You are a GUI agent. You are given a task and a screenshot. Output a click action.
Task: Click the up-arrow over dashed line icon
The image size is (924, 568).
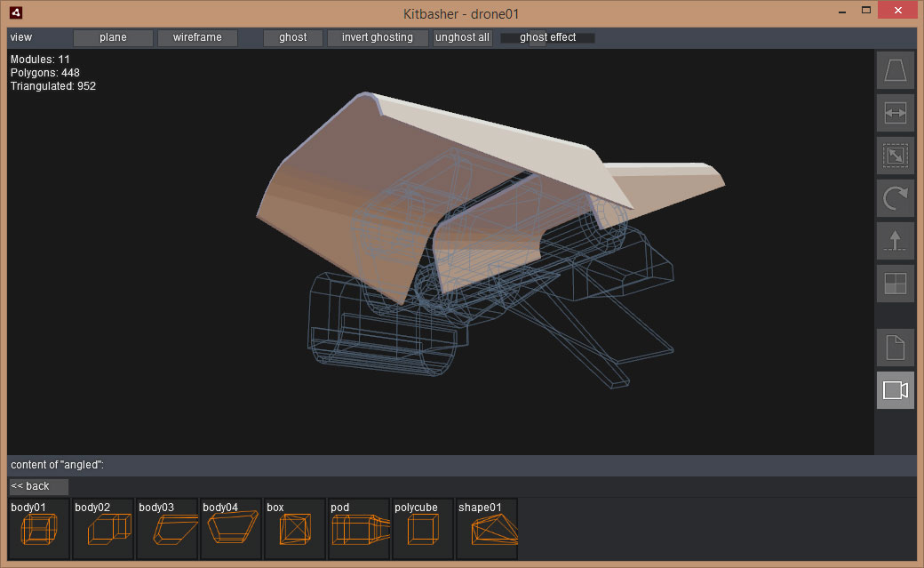click(x=895, y=241)
